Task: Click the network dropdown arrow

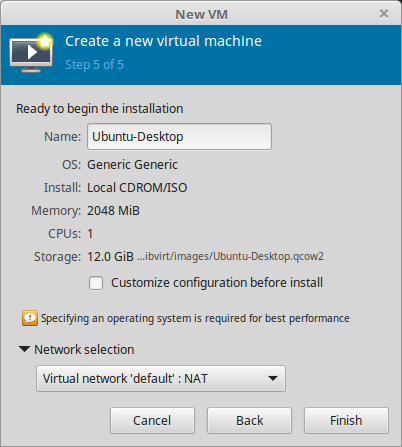Action: tap(273, 378)
